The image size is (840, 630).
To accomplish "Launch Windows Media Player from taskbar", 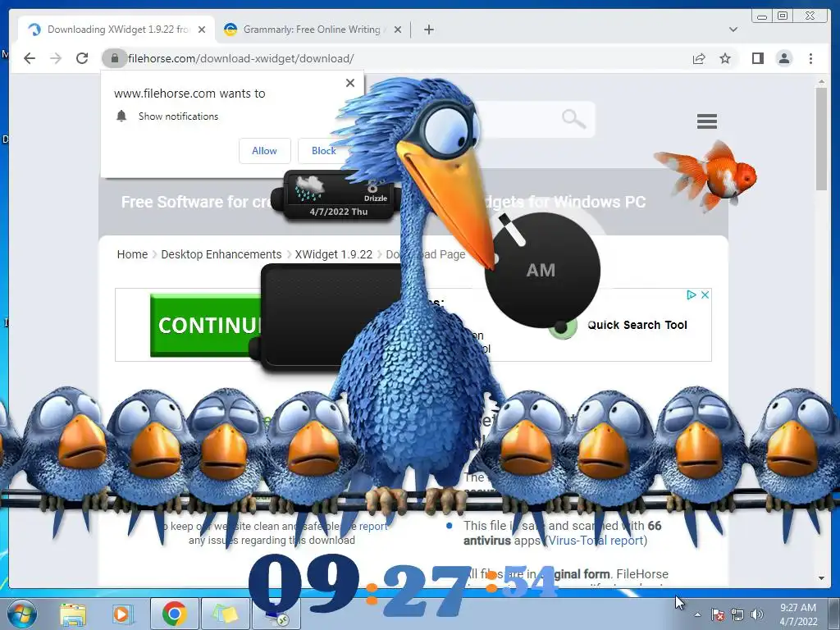I will click(121, 614).
